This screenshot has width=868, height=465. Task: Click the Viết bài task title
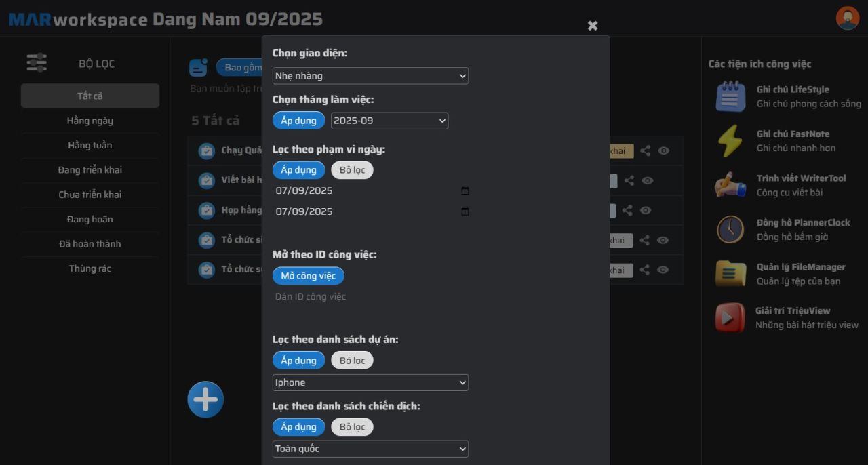click(241, 180)
